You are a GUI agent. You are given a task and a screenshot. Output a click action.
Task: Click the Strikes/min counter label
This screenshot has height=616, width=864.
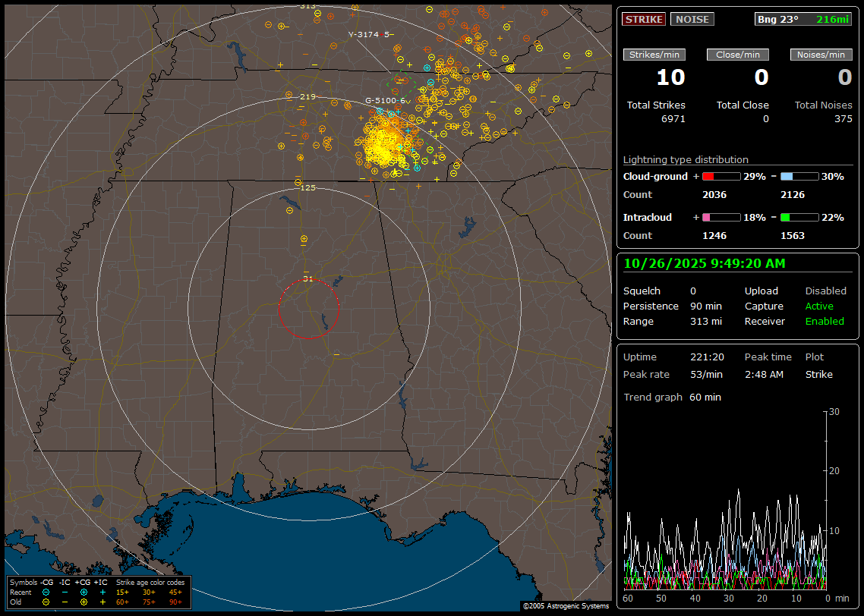(x=654, y=55)
